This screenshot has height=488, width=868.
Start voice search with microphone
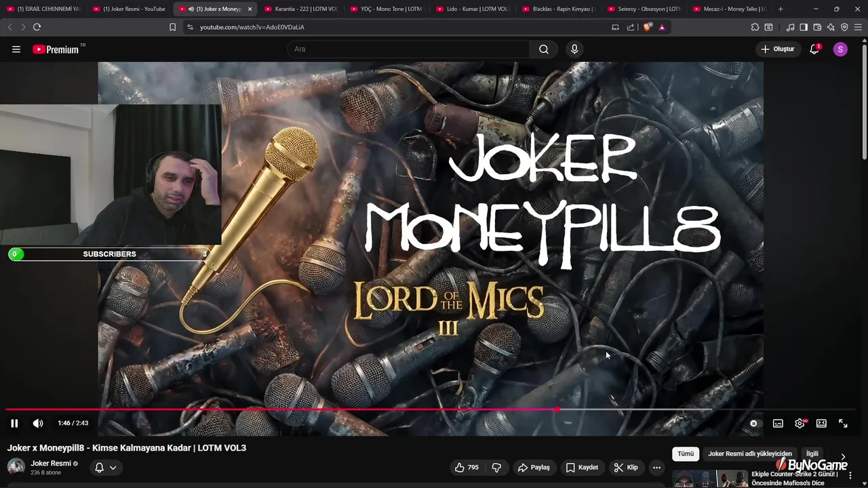(574, 49)
